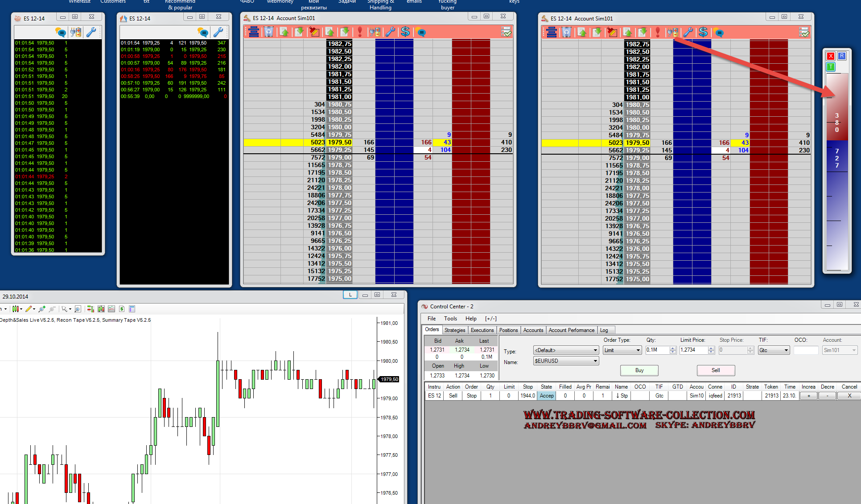Screen dimensions: 861x504
Task: Toggle the green T button on the meter
Action: 831,67
